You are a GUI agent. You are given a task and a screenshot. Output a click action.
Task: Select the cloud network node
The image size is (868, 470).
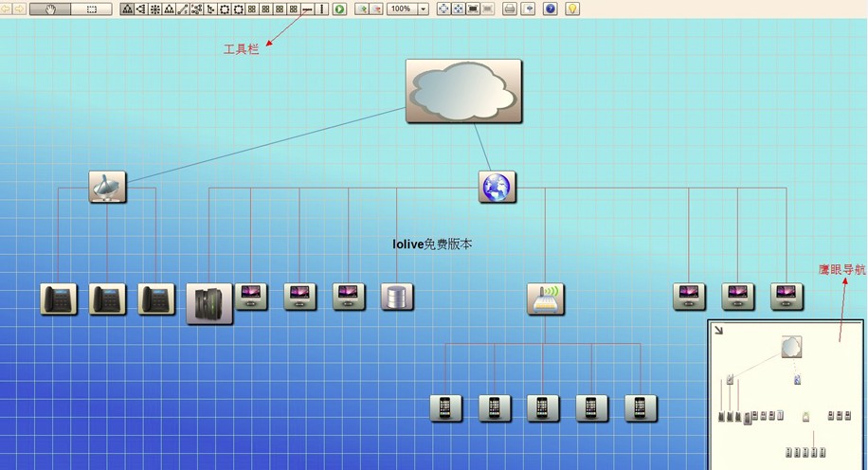point(464,91)
